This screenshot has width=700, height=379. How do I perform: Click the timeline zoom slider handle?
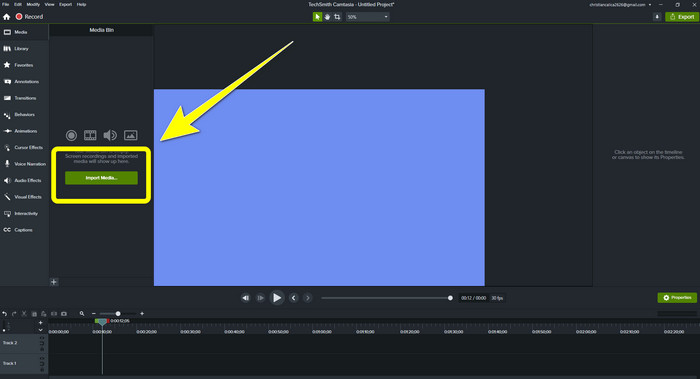[118, 314]
